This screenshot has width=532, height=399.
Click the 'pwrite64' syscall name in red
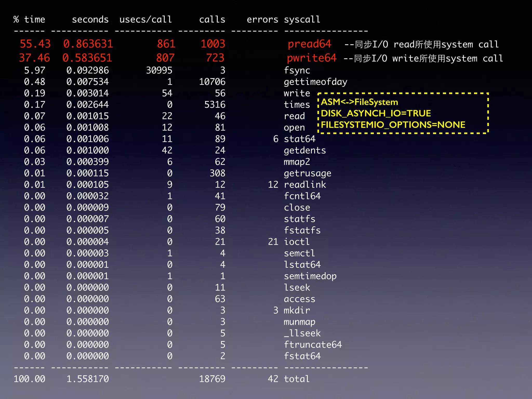pos(311,58)
